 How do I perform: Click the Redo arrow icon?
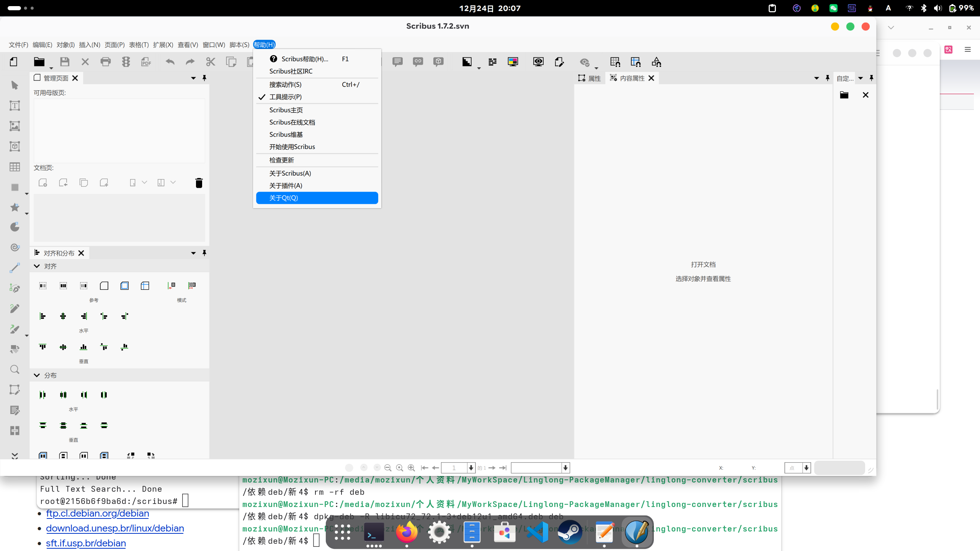[190, 62]
